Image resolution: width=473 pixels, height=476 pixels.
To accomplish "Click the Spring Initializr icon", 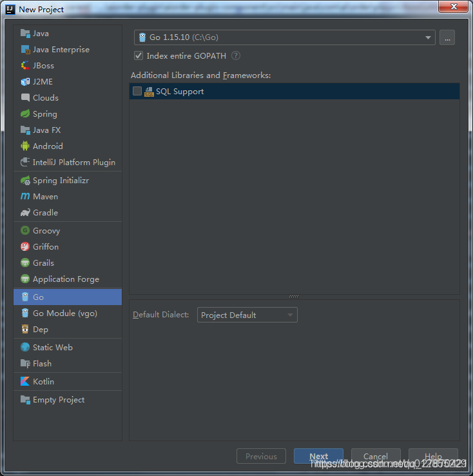I will (25, 181).
